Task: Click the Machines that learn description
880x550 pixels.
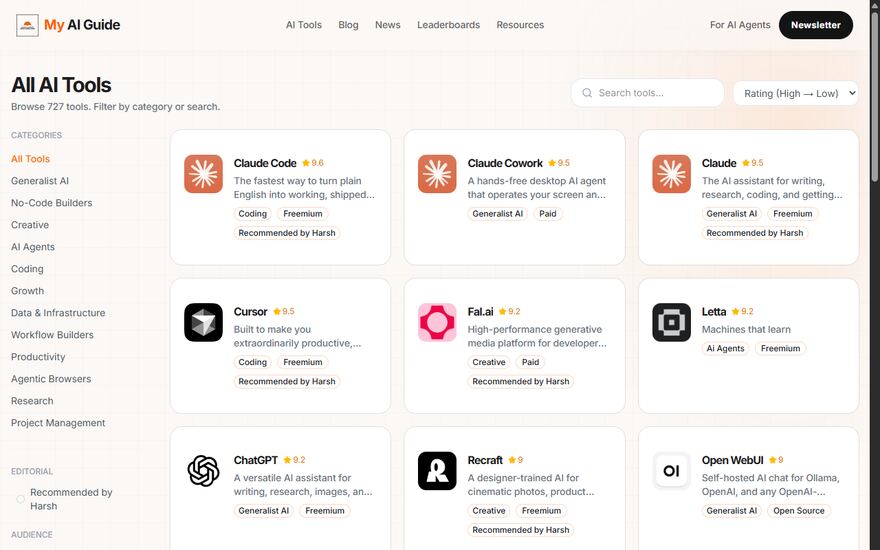Action: pyautogui.click(x=746, y=329)
